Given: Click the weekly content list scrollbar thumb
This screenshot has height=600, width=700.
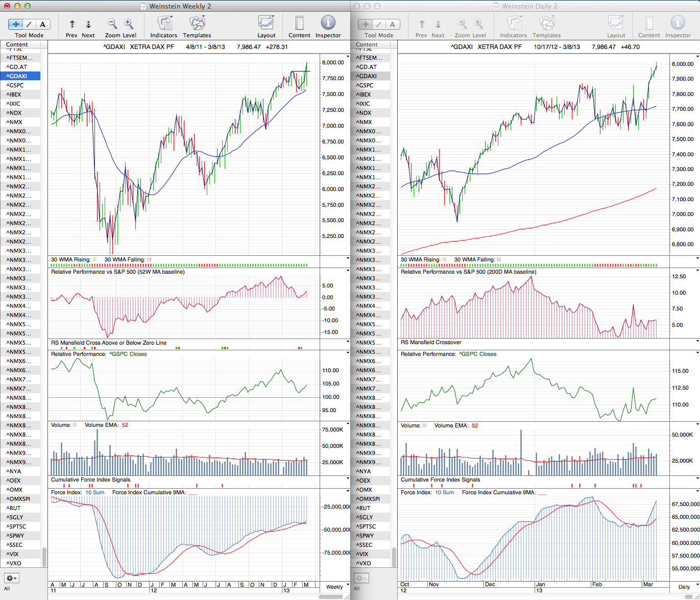Looking at the screenshot, I should pyautogui.click(x=44, y=557).
